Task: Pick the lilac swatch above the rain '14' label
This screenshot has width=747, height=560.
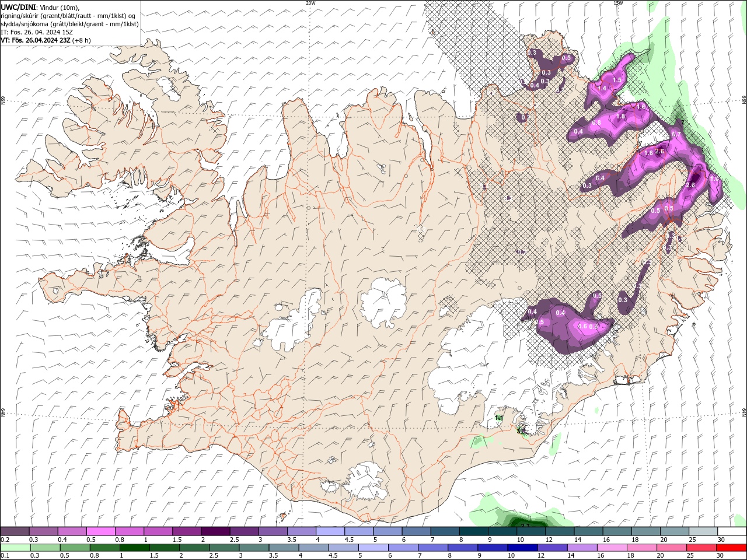Action: point(582,548)
